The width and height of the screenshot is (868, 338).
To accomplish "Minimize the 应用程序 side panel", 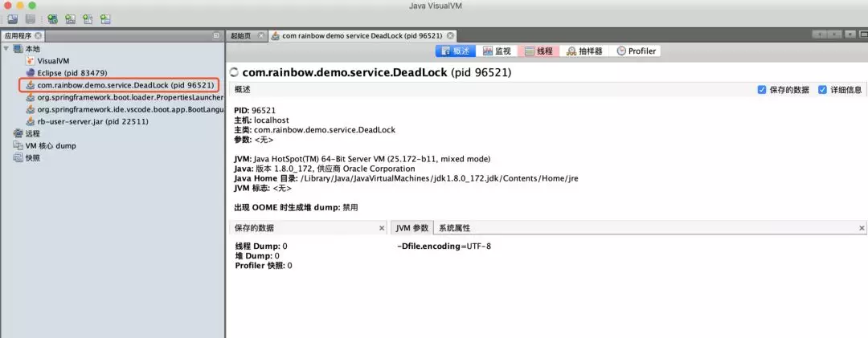I will coord(216,35).
